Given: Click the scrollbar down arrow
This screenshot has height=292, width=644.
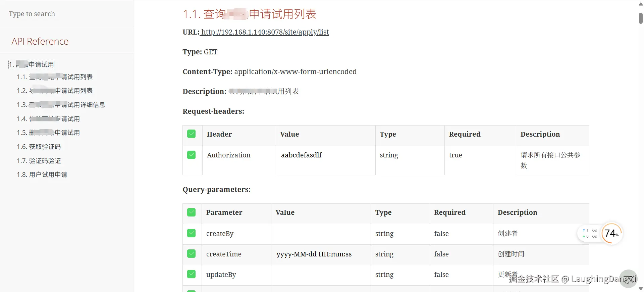Looking at the screenshot, I should pos(641,289).
